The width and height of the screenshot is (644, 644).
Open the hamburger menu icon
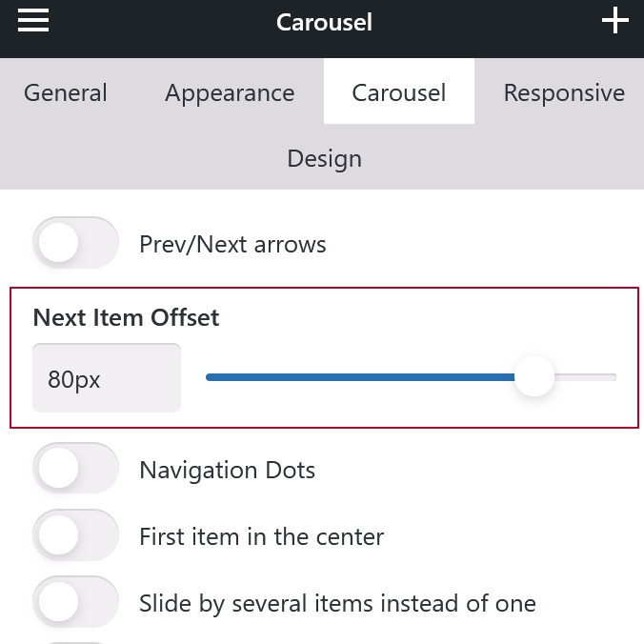pos(33,20)
